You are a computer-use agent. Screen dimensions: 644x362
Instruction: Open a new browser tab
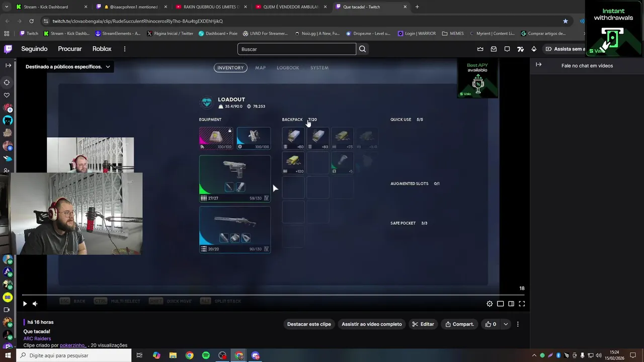click(x=417, y=7)
